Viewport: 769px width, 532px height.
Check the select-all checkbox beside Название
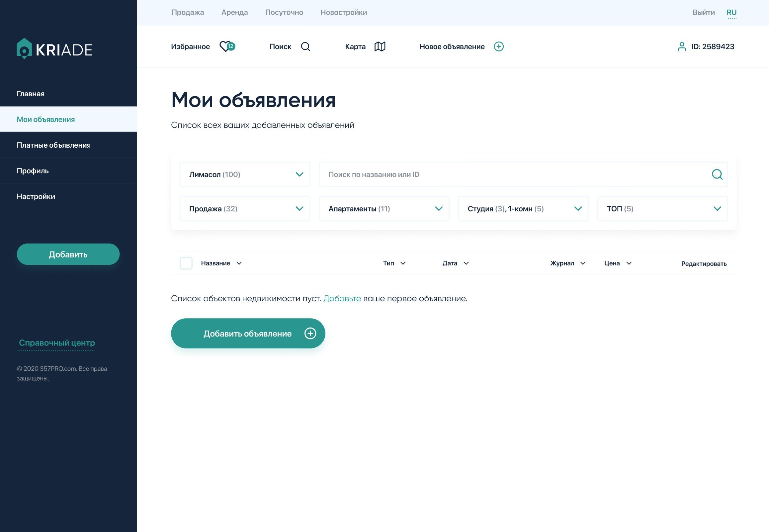[x=186, y=263]
